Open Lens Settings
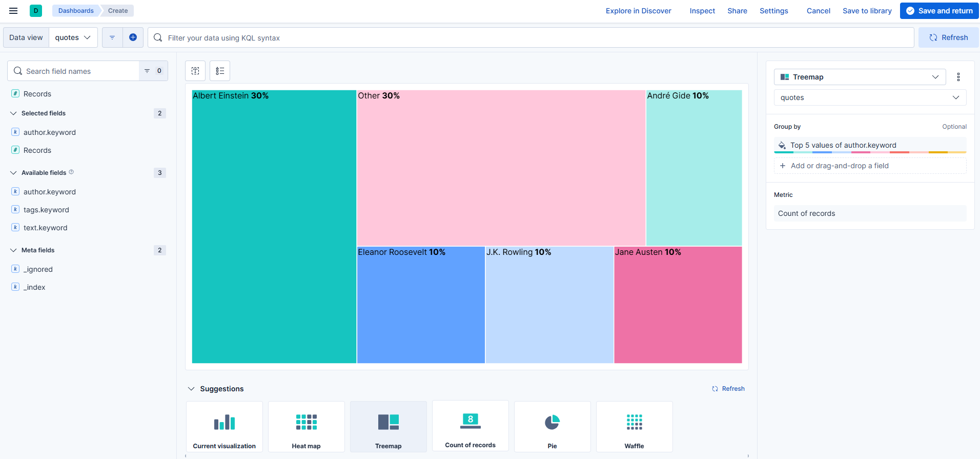The image size is (980, 459). coord(773,11)
